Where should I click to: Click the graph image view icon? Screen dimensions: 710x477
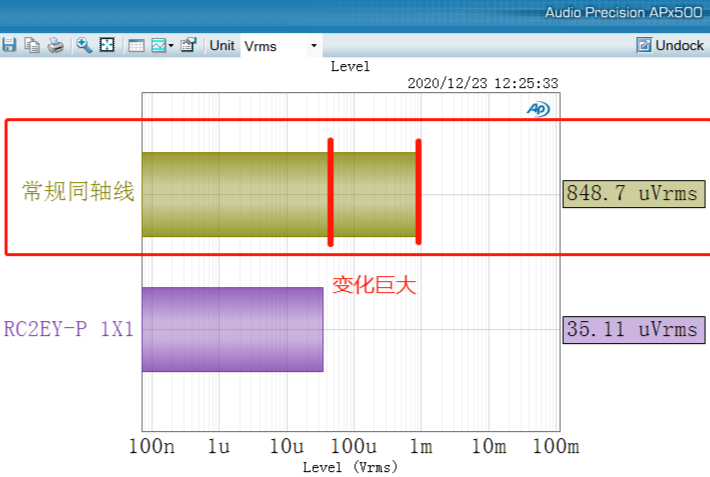(x=158, y=45)
